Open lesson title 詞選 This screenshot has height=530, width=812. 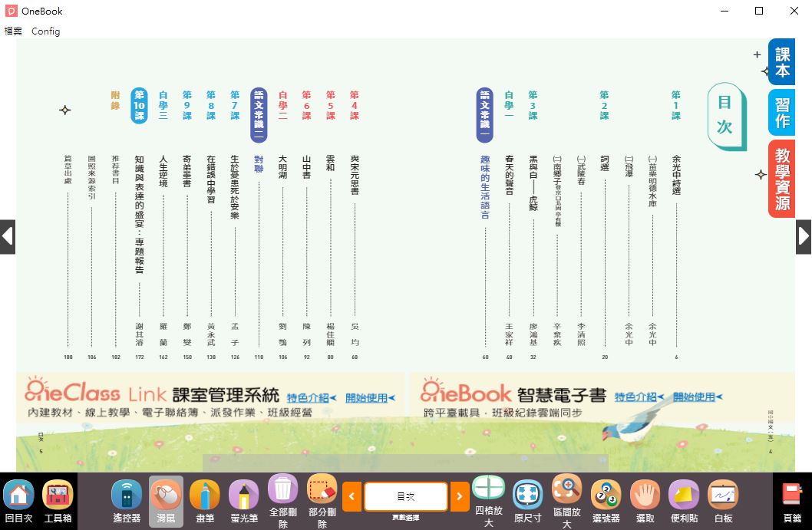pos(604,163)
